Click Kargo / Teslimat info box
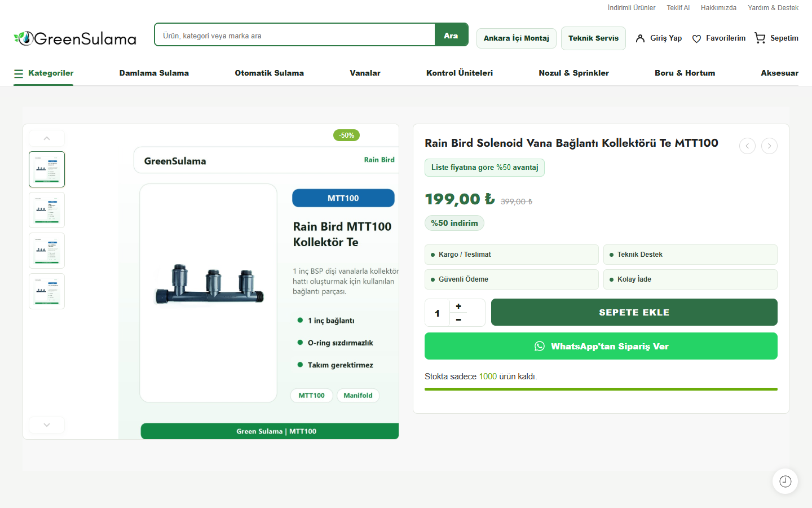Image resolution: width=812 pixels, height=508 pixels. (511, 255)
